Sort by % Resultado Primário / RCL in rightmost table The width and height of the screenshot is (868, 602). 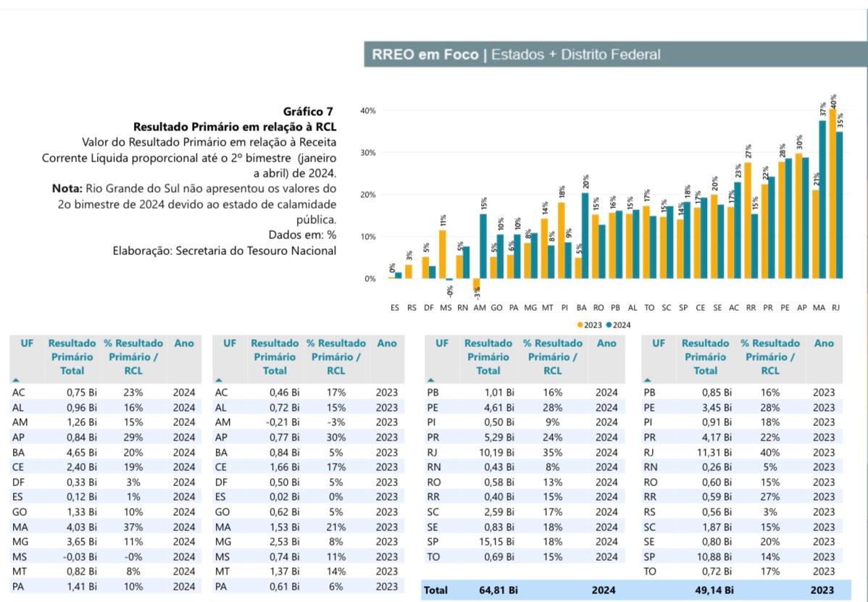click(x=770, y=356)
